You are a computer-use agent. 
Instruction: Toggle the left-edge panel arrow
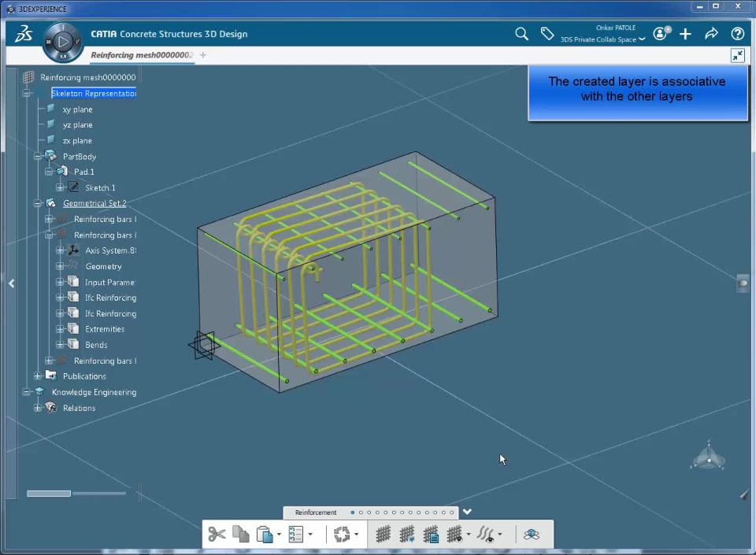[x=12, y=283]
